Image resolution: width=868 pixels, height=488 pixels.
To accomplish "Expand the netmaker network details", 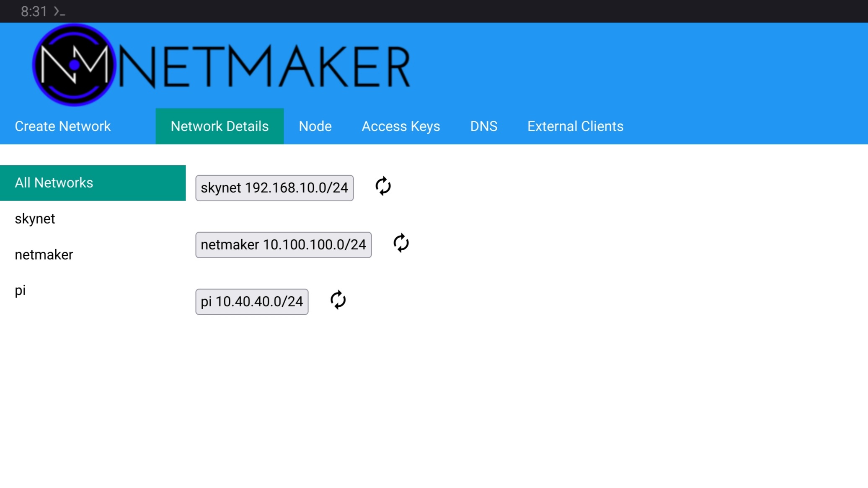I will 283,244.
